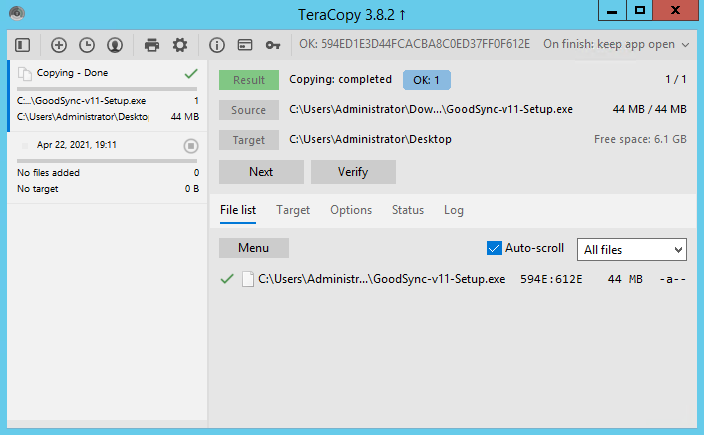Click No target in second job

pyautogui.click(x=38, y=189)
